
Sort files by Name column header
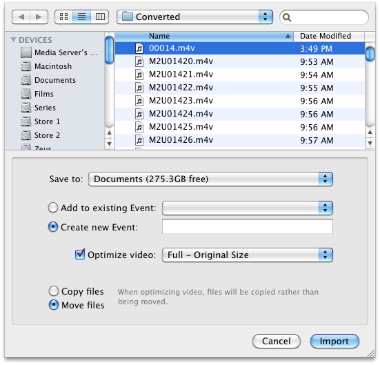(x=204, y=36)
